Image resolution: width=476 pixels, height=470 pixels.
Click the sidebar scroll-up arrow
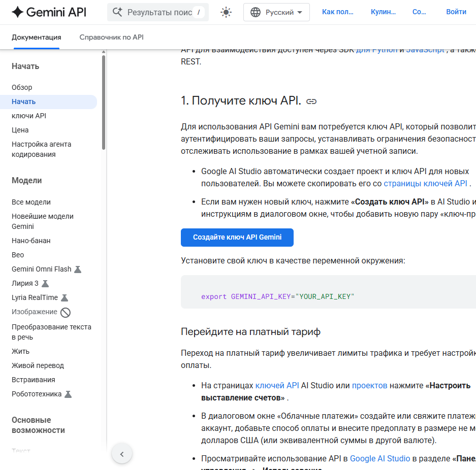(x=104, y=52)
